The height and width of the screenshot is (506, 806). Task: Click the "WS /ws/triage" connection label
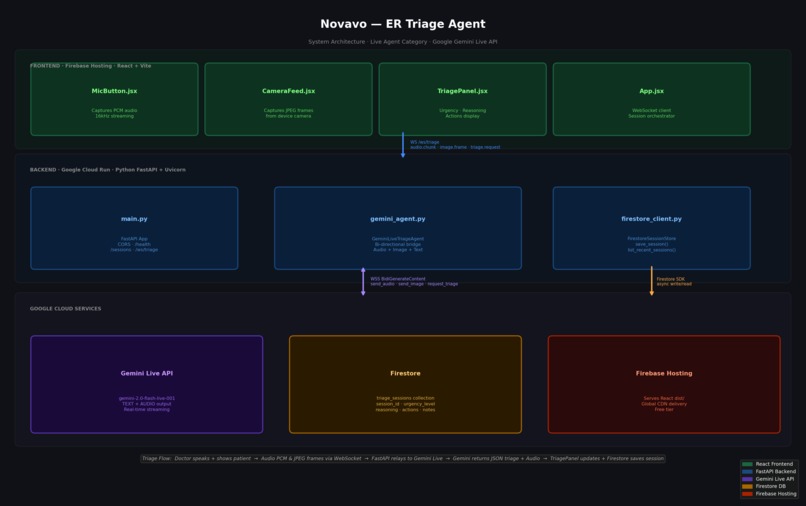(x=455, y=144)
